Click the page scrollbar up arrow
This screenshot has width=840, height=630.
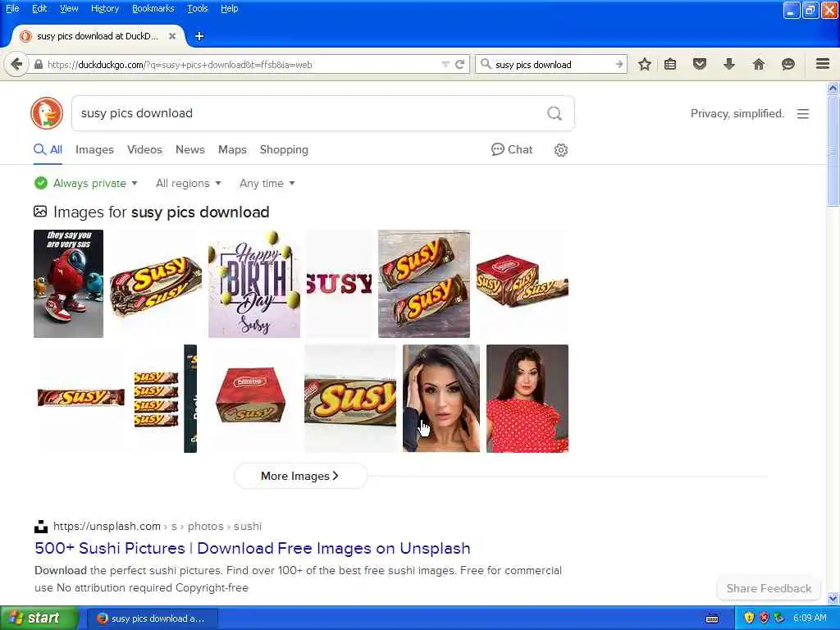[x=833, y=89]
